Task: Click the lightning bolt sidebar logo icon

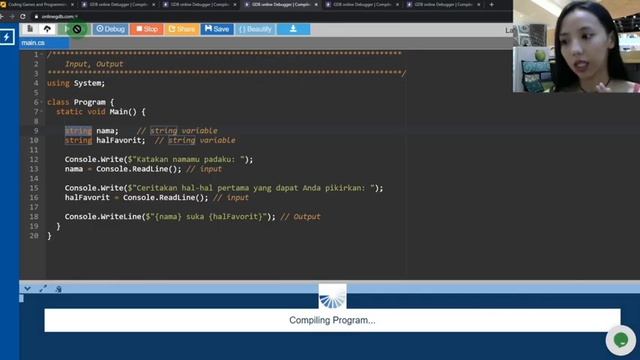Action: (7, 37)
